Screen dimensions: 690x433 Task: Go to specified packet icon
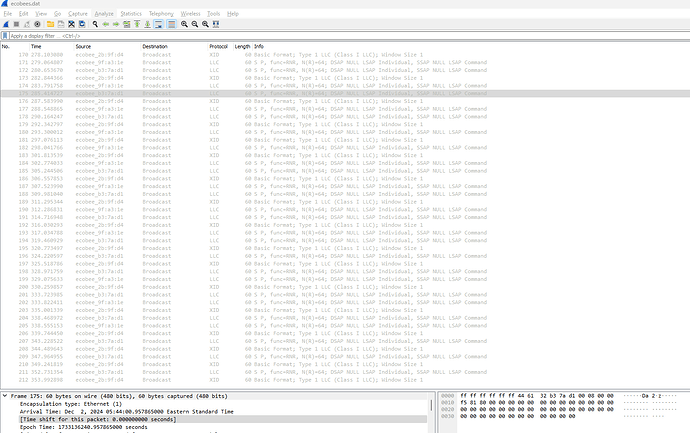pos(126,24)
